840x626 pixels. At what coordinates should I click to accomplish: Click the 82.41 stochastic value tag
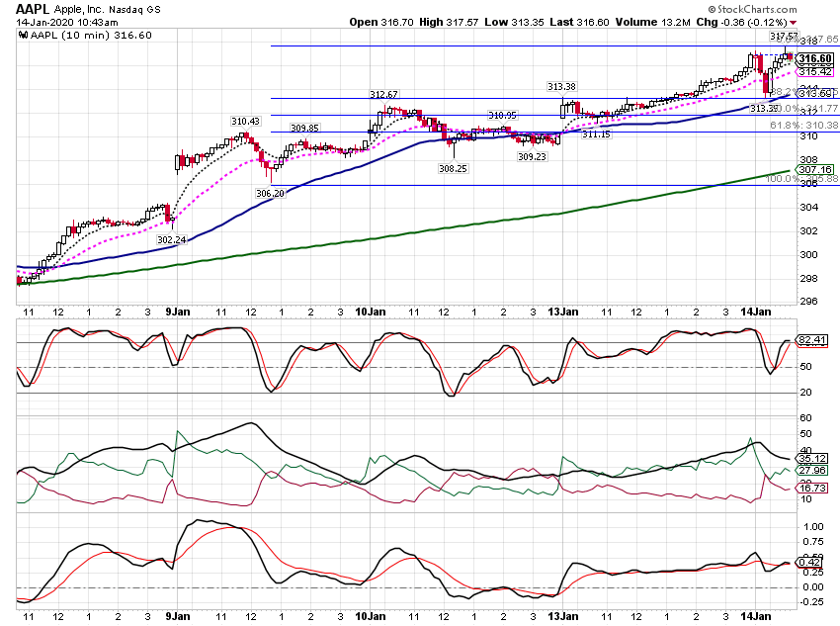[812, 340]
